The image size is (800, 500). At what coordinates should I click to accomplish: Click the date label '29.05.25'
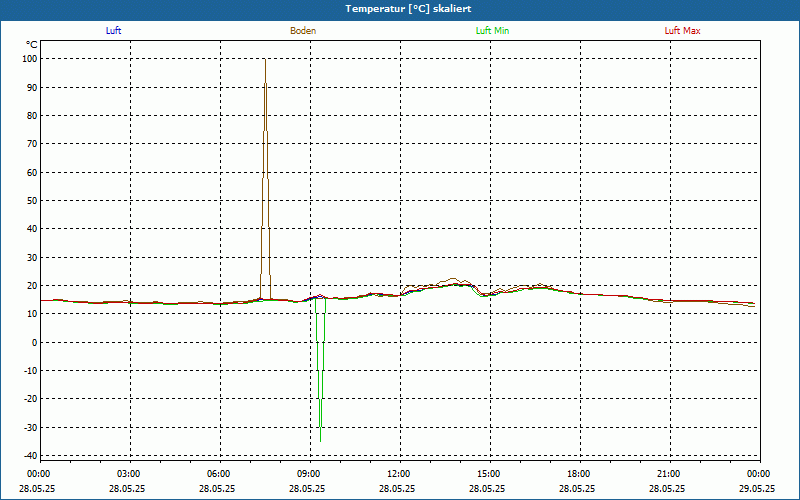pyautogui.click(x=757, y=488)
